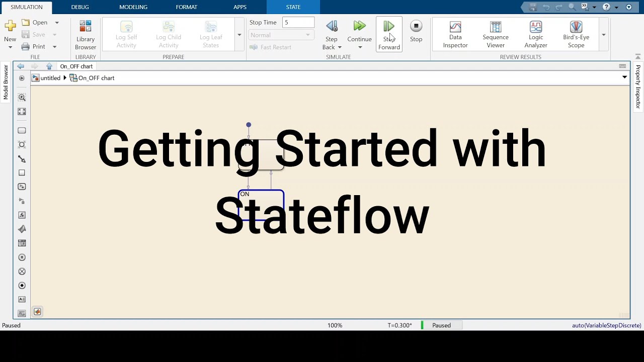Select the Image tool in palette
The height and width of the screenshot is (362, 644).
pos(22,313)
